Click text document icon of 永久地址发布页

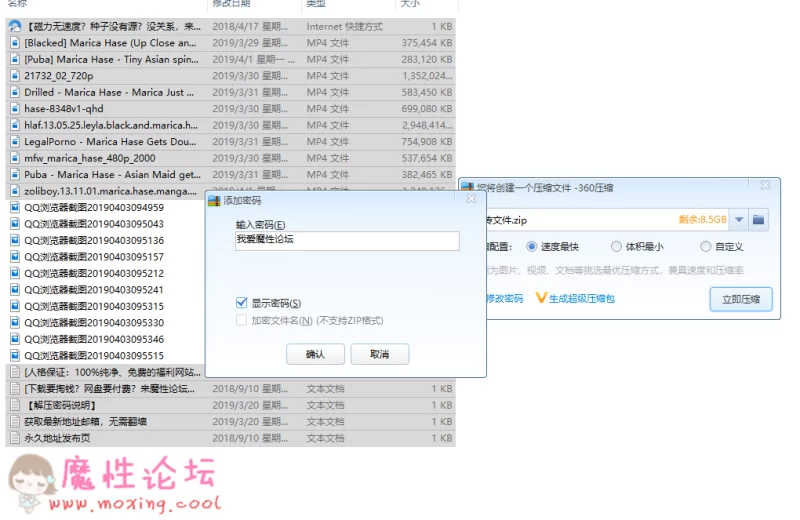[15, 438]
